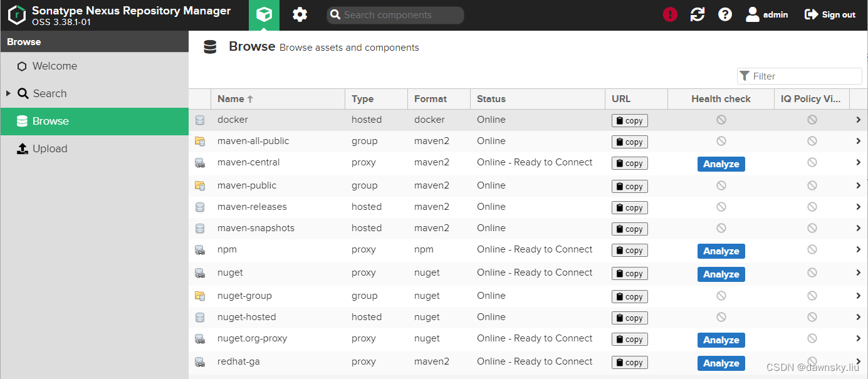
Task: Open the maven-public row chevron
Action: [x=858, y=185]
